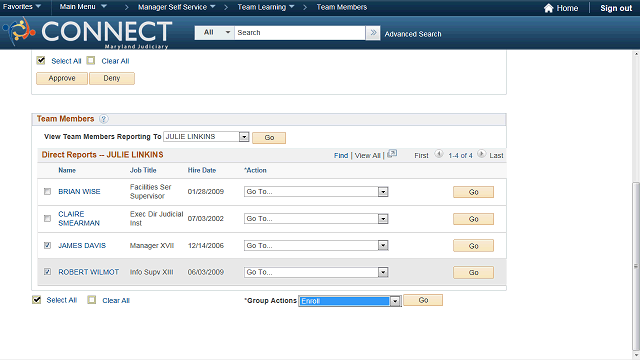Viewport: 640px width, 360px height.
Task: Click lower Select All link text
Action: (x=62, y=300)
